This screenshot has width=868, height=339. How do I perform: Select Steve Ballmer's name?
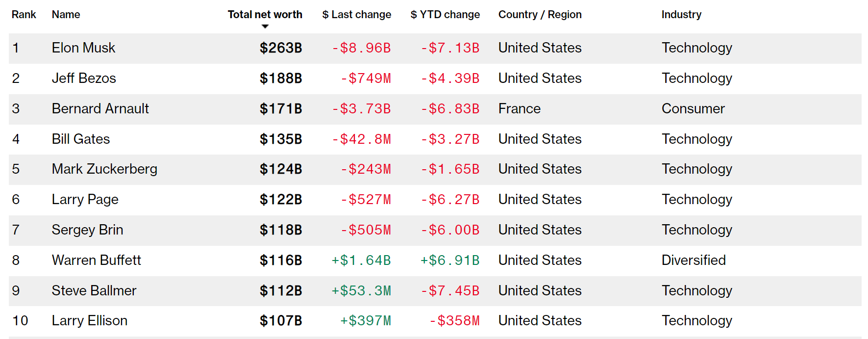[94, 291]
